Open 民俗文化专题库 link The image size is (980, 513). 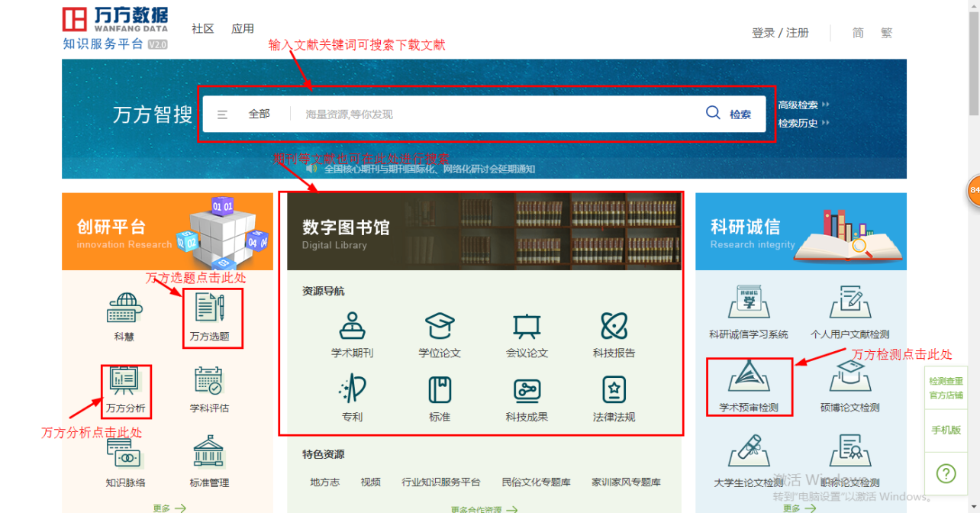click(x=536, y=482)
